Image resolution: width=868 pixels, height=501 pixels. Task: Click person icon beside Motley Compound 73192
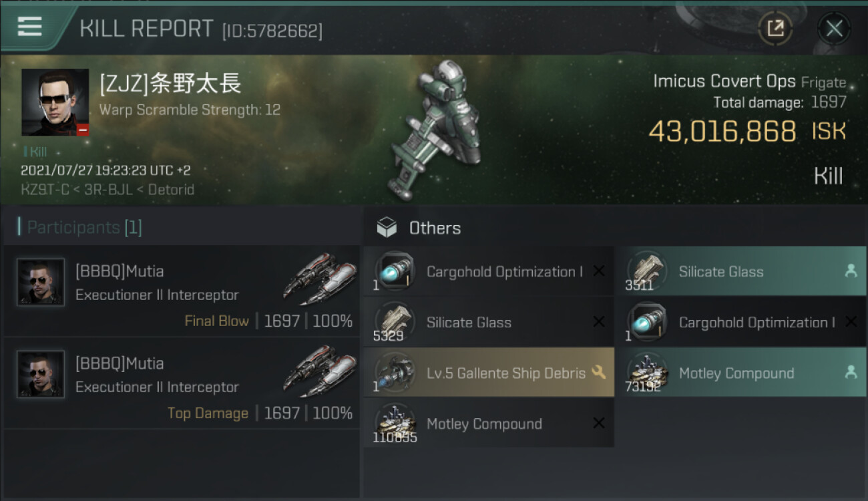pos(851,373)
